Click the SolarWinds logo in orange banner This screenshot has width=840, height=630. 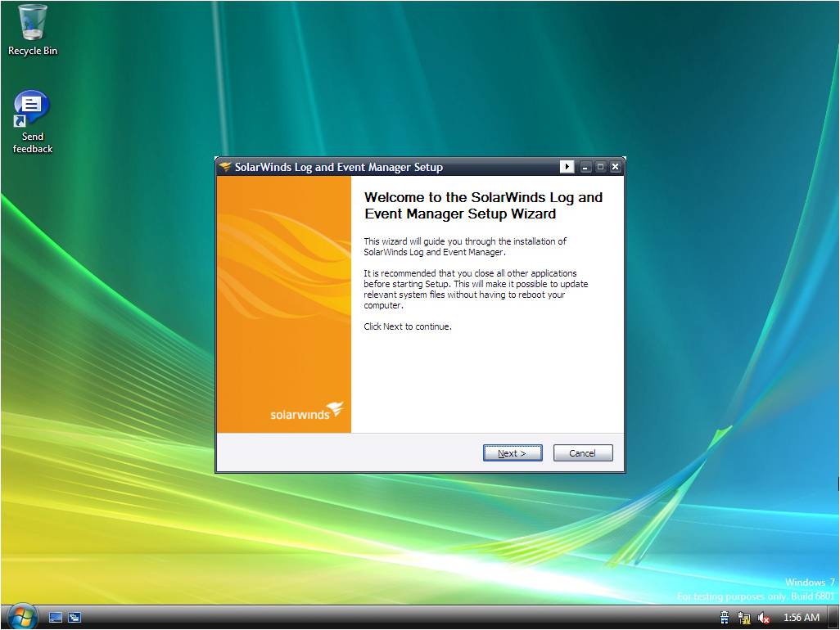pos(307,411)
